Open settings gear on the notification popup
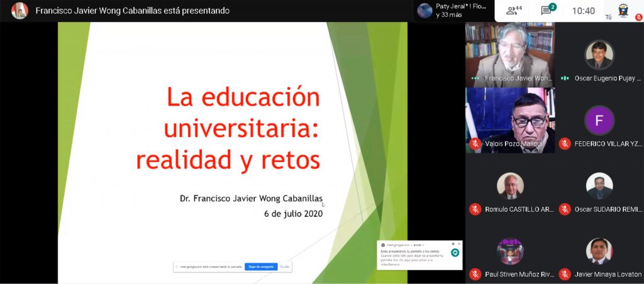 (453, 244)
